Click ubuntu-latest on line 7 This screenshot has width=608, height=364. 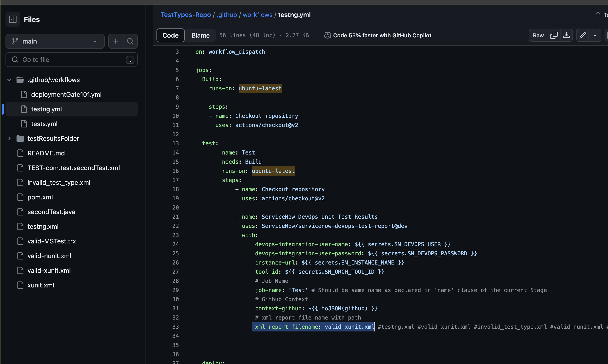click(260, 88)
